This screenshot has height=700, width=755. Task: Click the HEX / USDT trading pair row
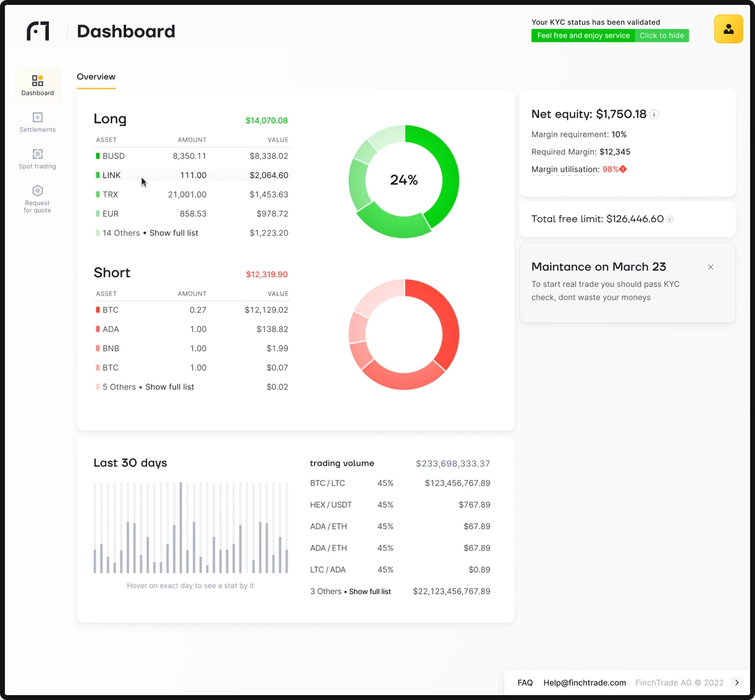400,505
